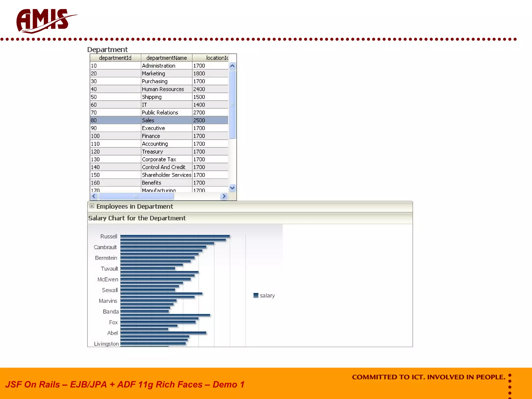Click the table scroll down arrow
Viewport: 532px width, 399px height.
(x=232, y=188)
